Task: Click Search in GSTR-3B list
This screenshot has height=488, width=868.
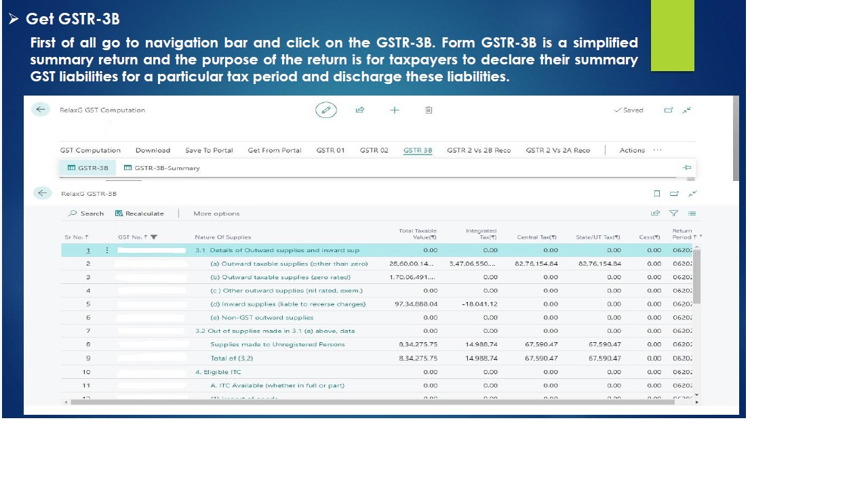Action: point(86,213)
